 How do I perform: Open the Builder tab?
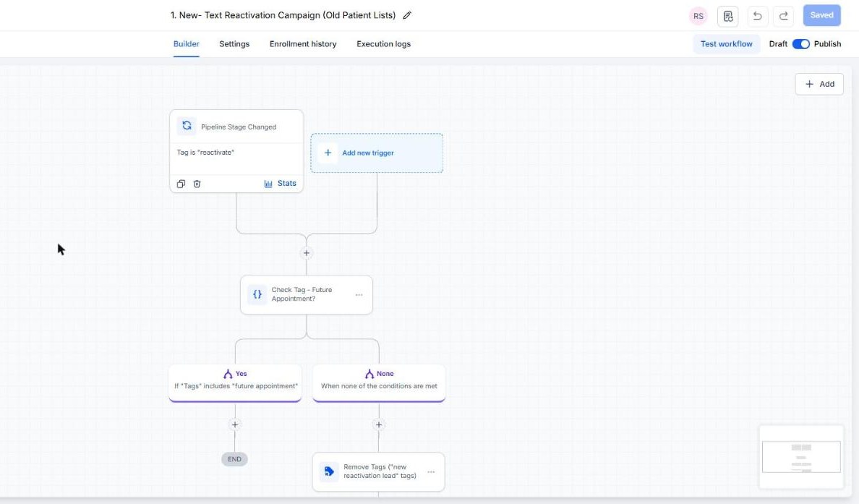[187, 44]
